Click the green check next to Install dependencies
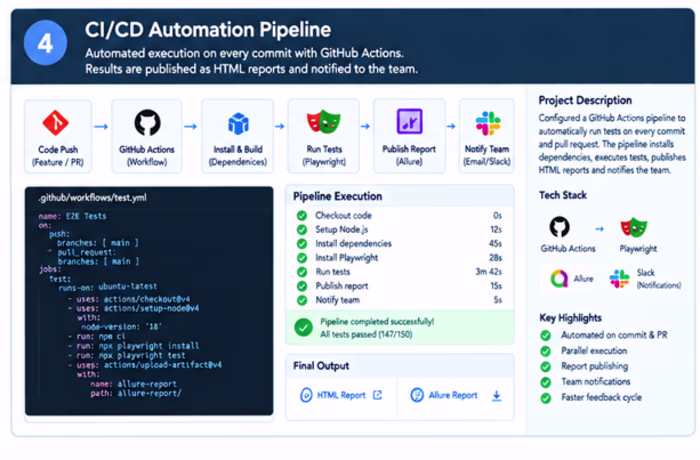 click(x=302, y=244)
